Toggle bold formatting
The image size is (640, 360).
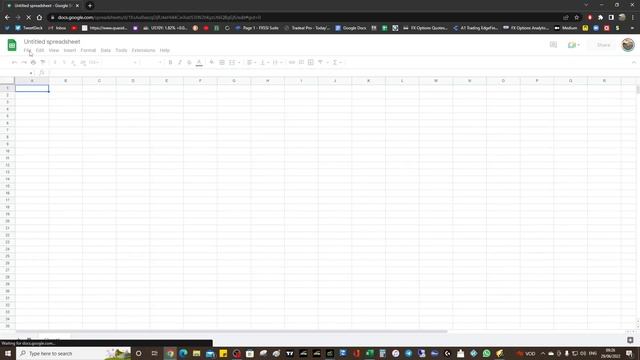[x=170, y=62]
